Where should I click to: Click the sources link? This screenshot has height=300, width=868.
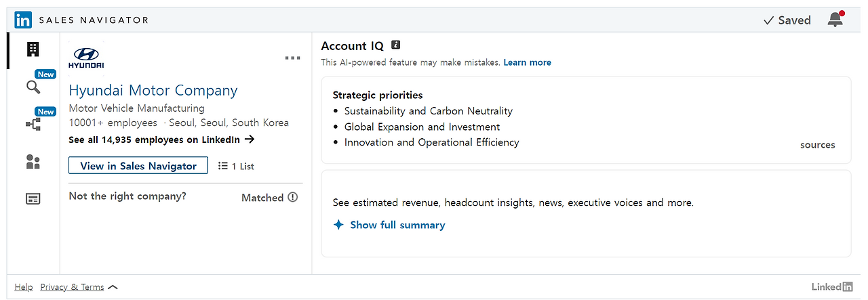point(817,145)
